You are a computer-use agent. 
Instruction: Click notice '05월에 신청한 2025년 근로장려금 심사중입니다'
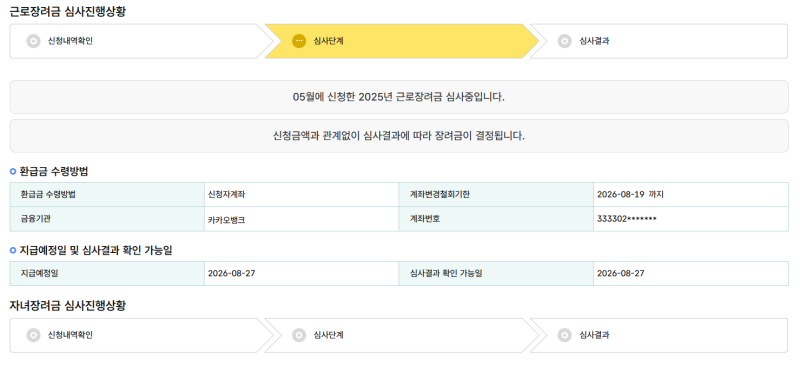click(x=399, y=97)
